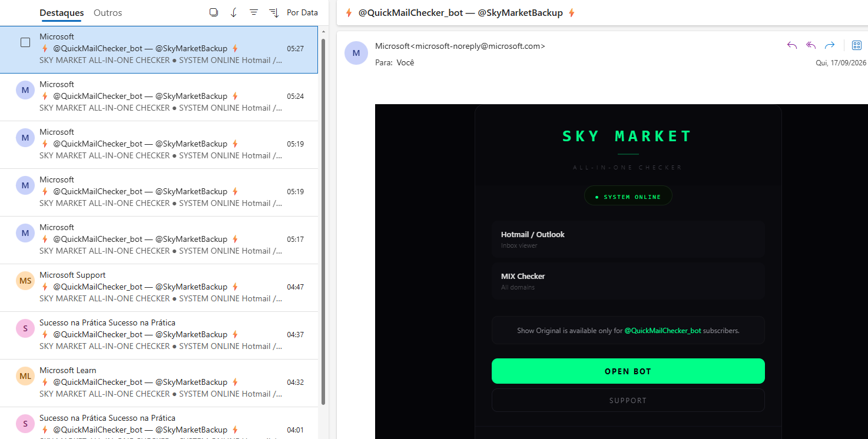Open the apps grid icon
Viewport: 868px width, 439px height.
pyautogui.click(x=857, y=45)
